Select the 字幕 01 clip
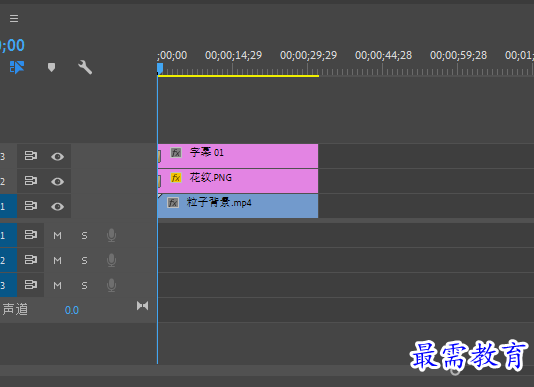The height and width of the screenshot is (387, 534). click(238, 156)
